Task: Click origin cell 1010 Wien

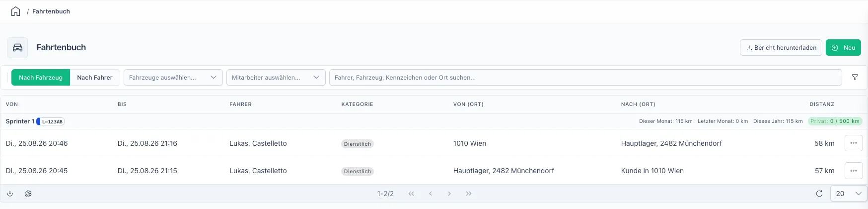Action: click(470, 143)
